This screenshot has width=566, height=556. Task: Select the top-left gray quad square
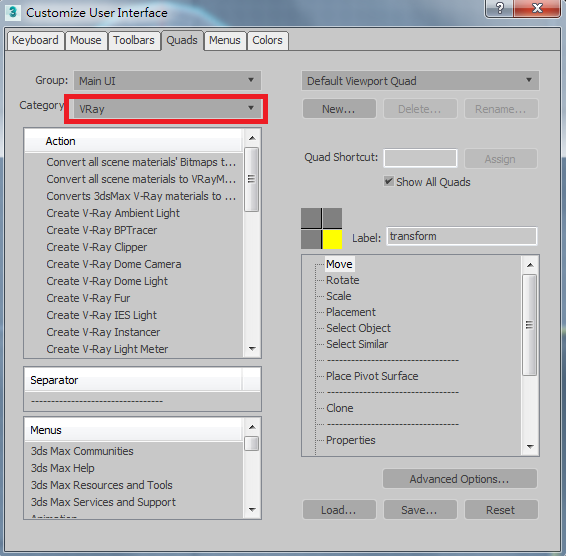click(311, 218)
